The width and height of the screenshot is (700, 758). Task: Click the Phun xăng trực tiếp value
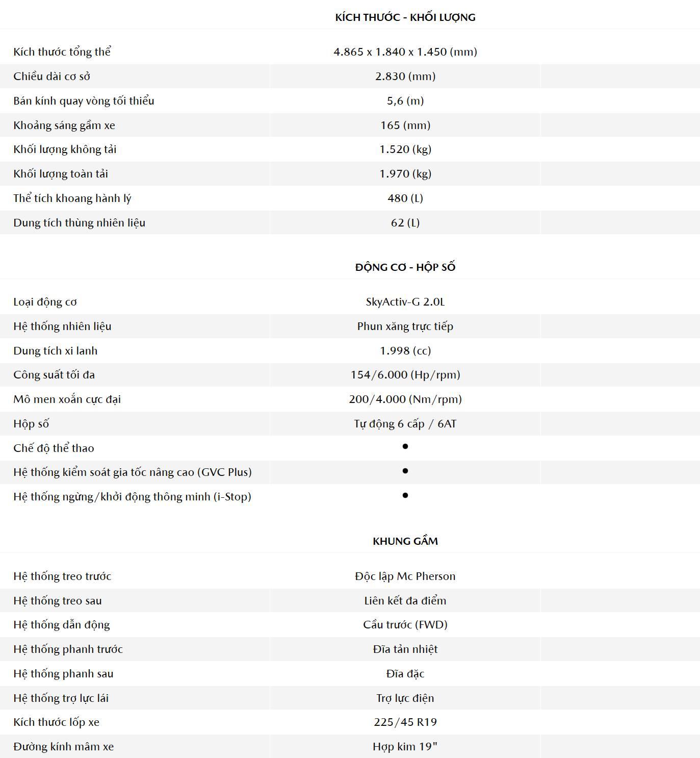click(x=405, y=326)
